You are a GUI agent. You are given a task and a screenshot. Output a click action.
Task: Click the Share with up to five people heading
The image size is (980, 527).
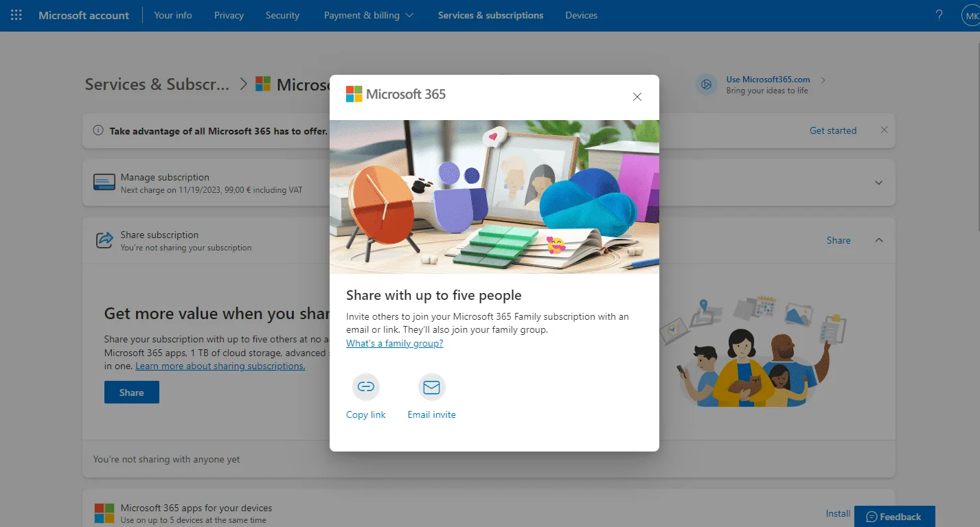tap(434, 295)
